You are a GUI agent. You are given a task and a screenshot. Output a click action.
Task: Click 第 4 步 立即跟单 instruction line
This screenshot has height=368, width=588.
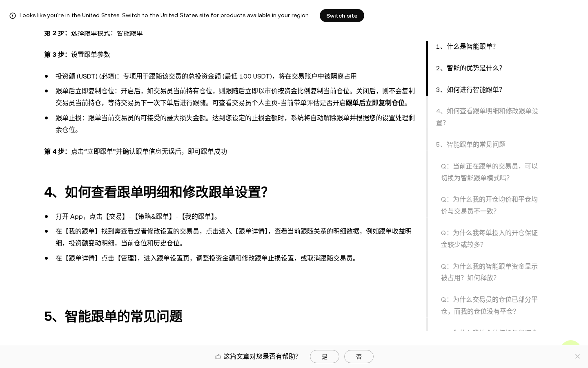pos(136,151)
